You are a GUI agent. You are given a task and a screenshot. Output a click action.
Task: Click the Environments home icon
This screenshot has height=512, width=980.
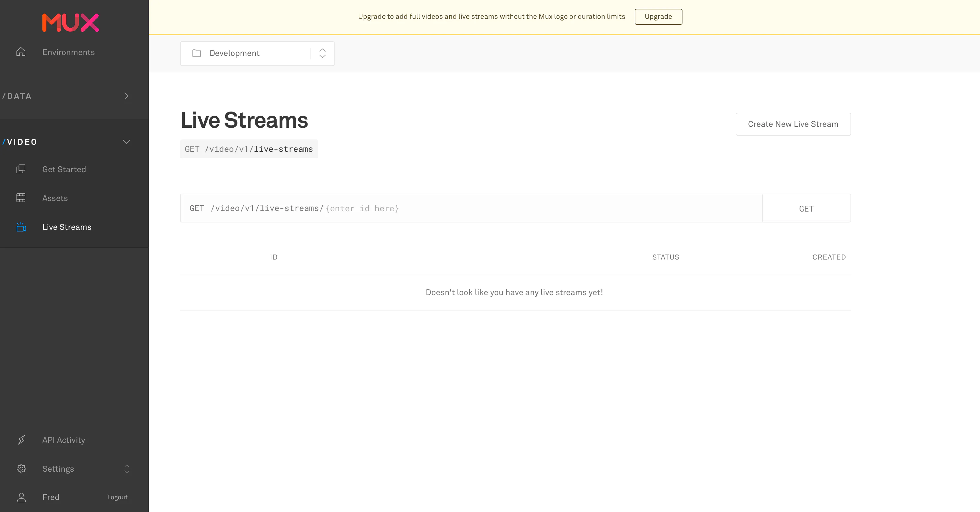pos(21,52)
